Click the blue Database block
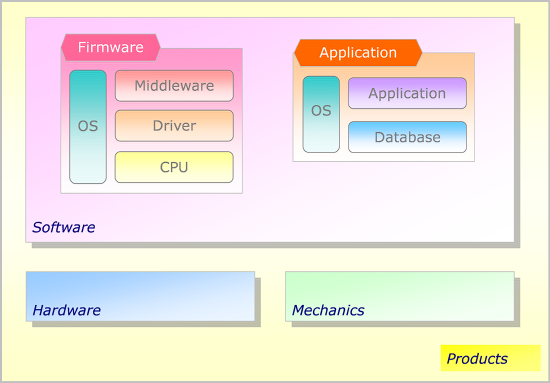Image resolution: width=550 pixels, height=383 pixels. tap(407, 137)
